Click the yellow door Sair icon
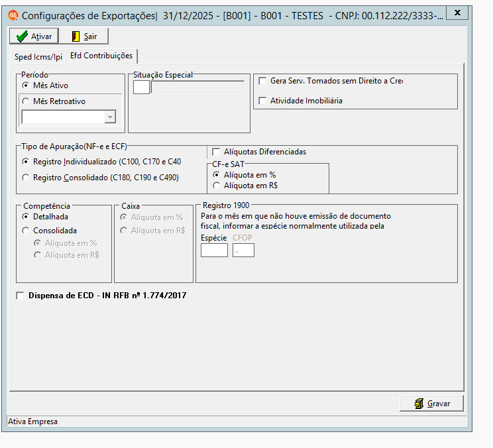This screenshot has height=448, width=493. coord(76,36)
